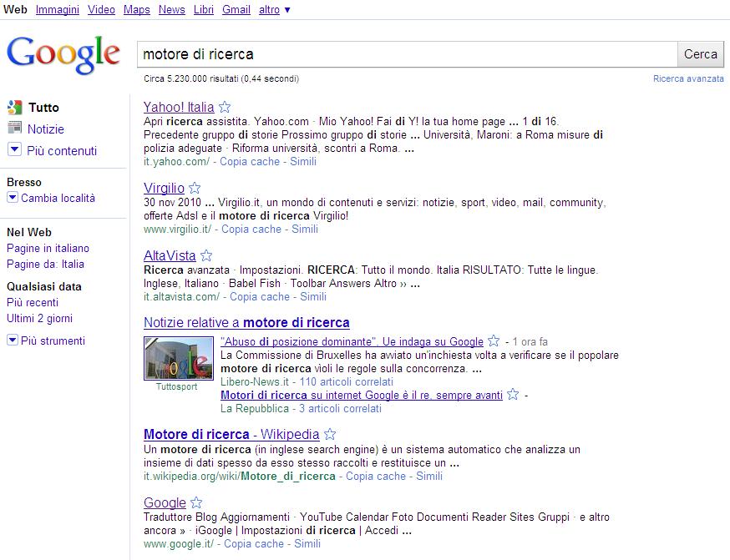Open "Motori di ricerca su internet Google" article
Screen dimensions: 730x560
click(362, 395)
